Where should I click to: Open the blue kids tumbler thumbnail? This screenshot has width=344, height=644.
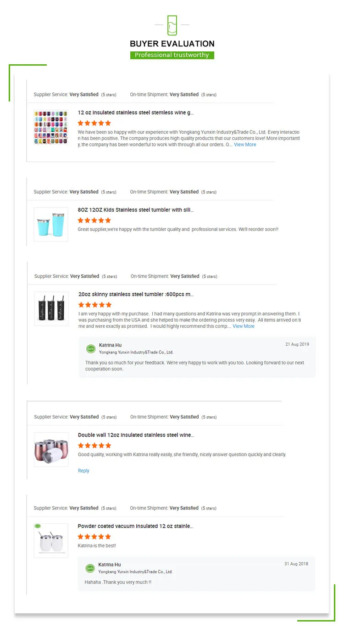51,224
